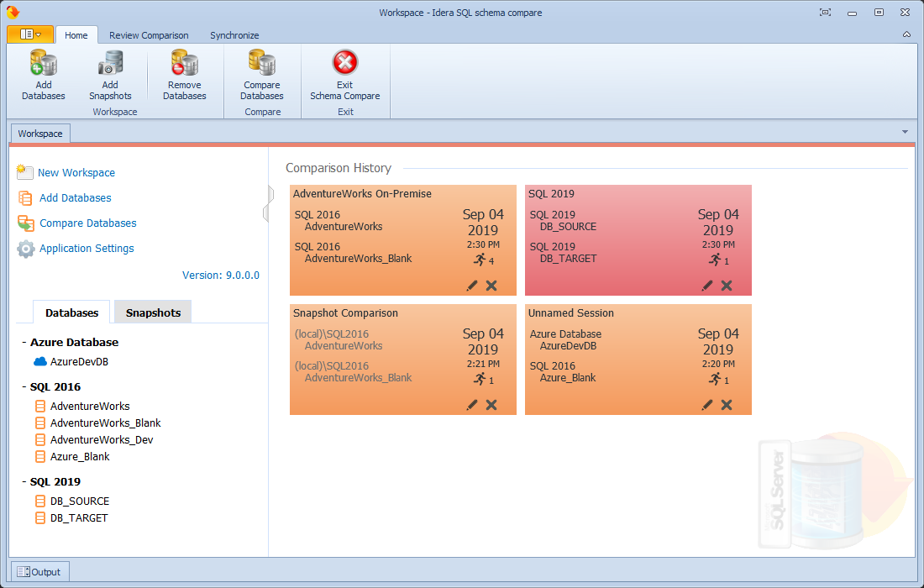This screenshot has width=924, height=588.
Task: Collapse the Azure Database tree group
Action: 24,343
